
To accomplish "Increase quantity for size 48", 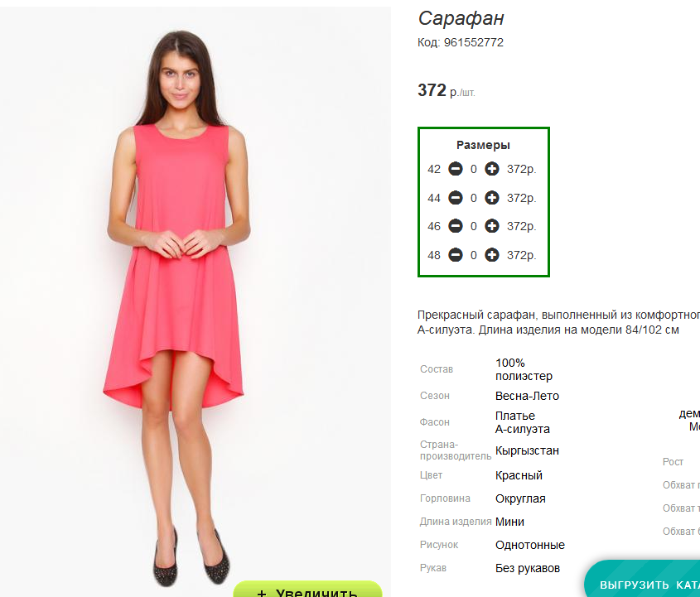I will click(492, 255).
